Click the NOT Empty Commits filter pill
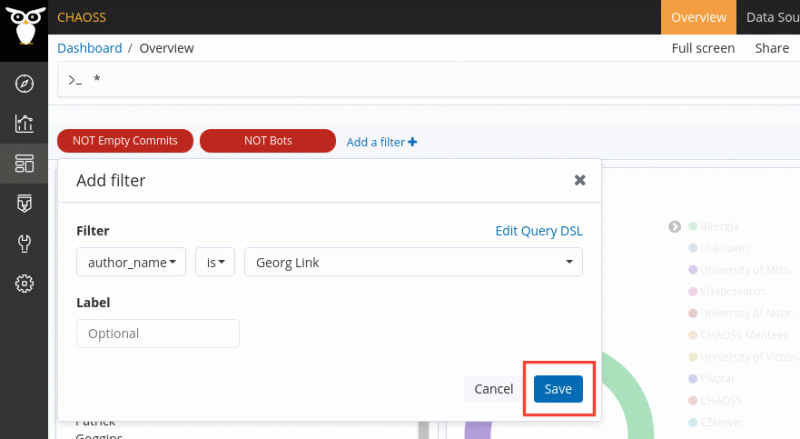 [125, 141]
